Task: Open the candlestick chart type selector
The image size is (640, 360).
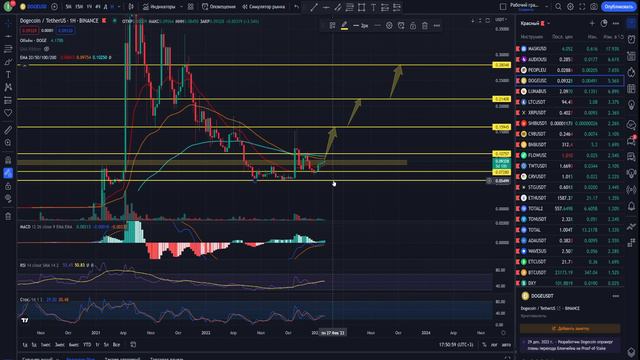Action: (x=131, y=7)
